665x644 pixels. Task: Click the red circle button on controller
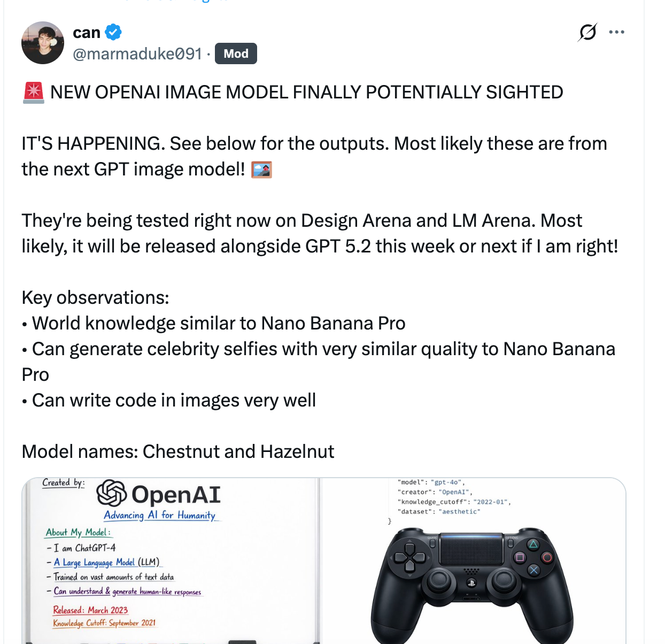(x=547, y=557)
